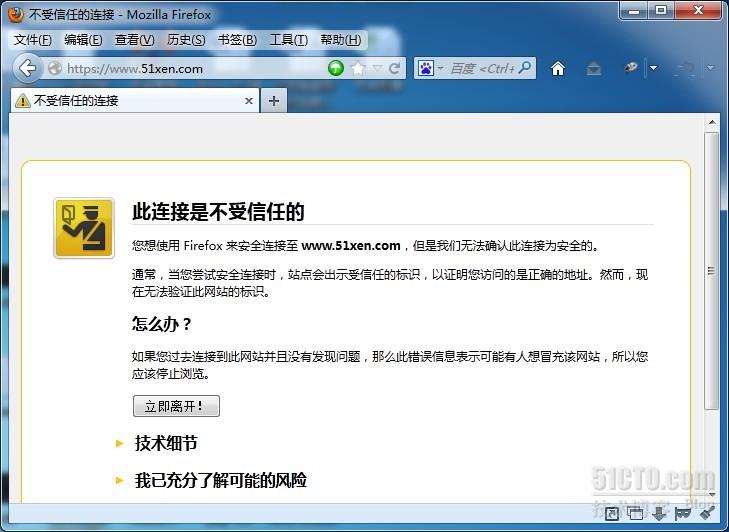The height and width of the screenshot is (532, 729).
Task: Click the search magnifier icon
Action: pyautogui.click(x=525, y=68)
